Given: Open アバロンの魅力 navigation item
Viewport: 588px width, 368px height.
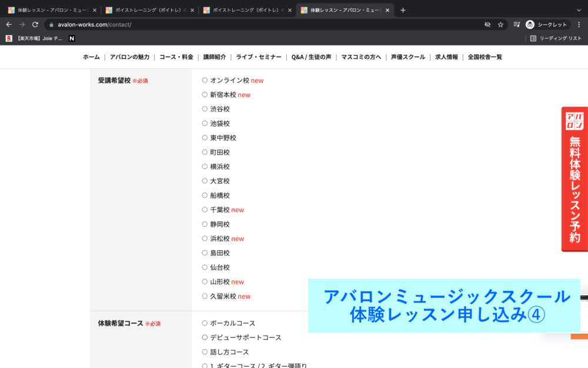Looking at the screenshot, I should [x=130, y=57].
